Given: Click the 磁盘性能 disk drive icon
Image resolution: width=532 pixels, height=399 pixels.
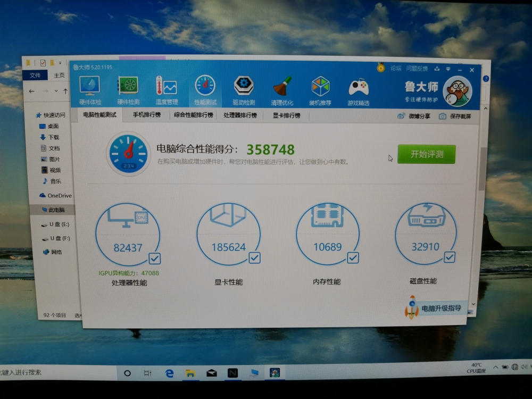Looking at the screenshot, I should 426,215.
